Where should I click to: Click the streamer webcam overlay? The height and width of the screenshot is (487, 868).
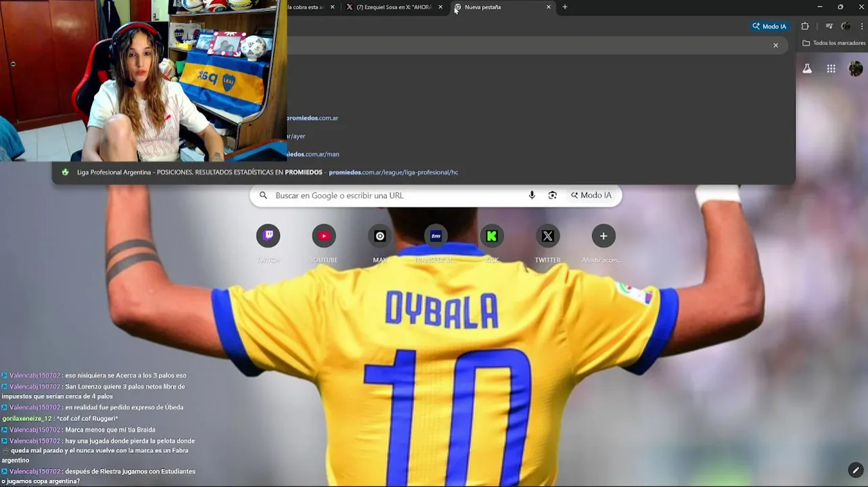point(143,80)
